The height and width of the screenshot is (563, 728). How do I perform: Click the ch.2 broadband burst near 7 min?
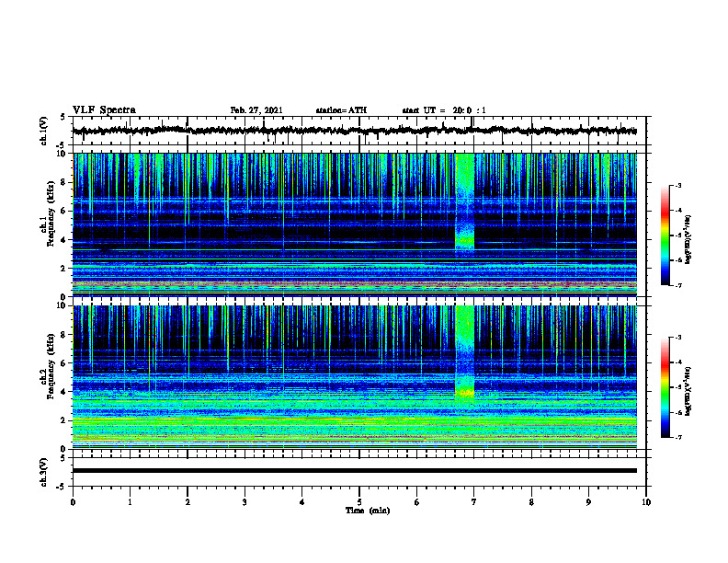pos(465,353)
